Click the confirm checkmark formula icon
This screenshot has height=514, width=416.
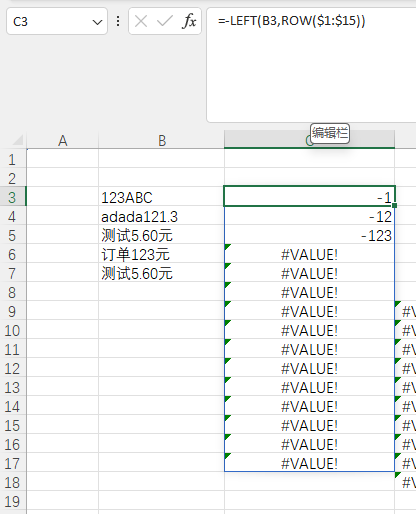165,22
